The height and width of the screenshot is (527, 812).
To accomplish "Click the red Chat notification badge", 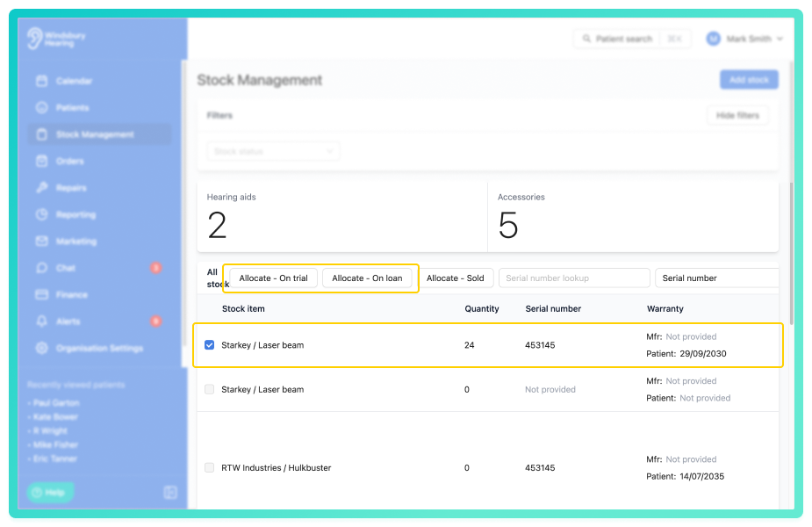I will (x=155, y=268).
